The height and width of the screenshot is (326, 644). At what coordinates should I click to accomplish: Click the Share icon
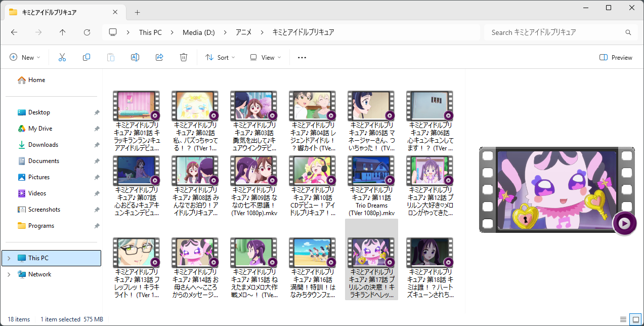pos(159,57)
